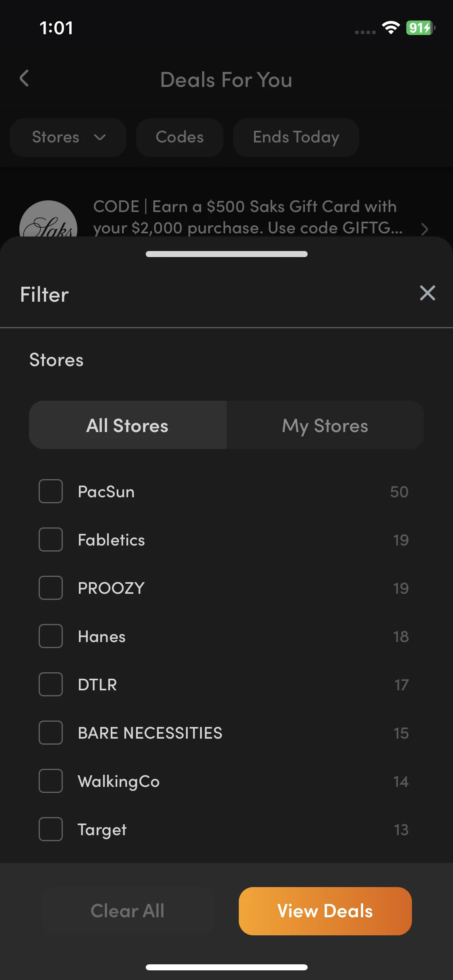This screenshot has width=453, height=980.
Task: Apply the Codes filter chip
Action: 180,137
